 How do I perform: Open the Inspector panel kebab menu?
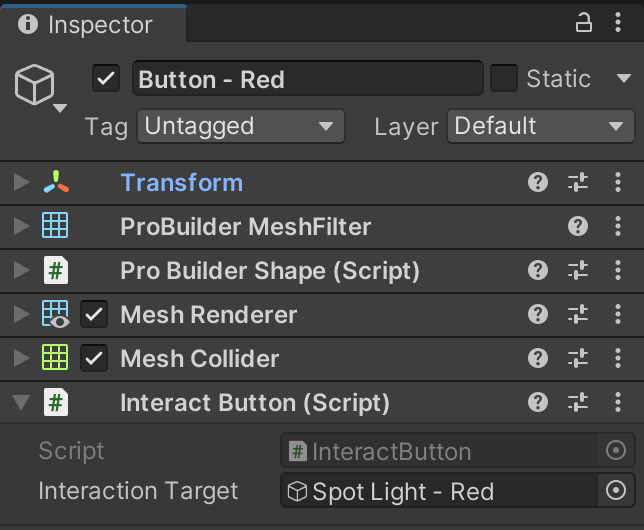click(x=617, y=23)
